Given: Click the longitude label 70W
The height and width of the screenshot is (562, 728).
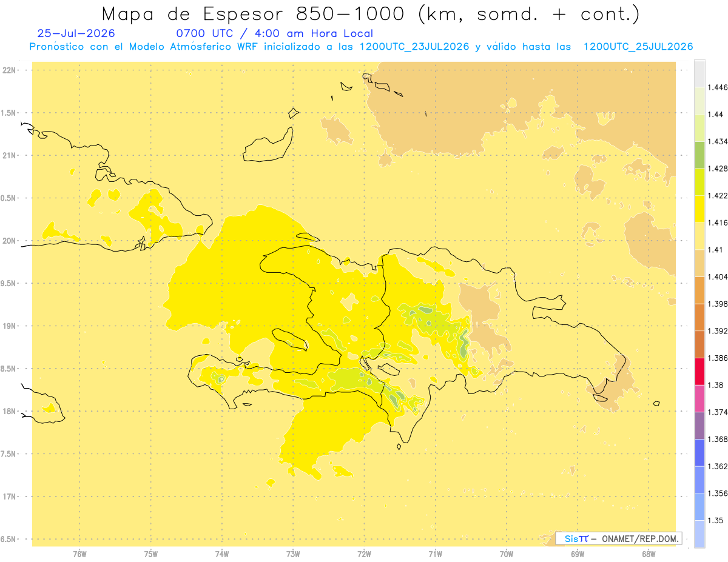Looking at the screenshot, I should pyautogui.click(x=506, y=554).
